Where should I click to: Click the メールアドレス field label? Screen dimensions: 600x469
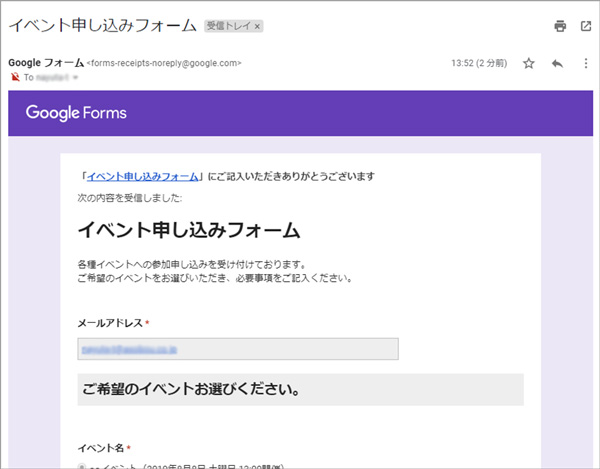110,323
